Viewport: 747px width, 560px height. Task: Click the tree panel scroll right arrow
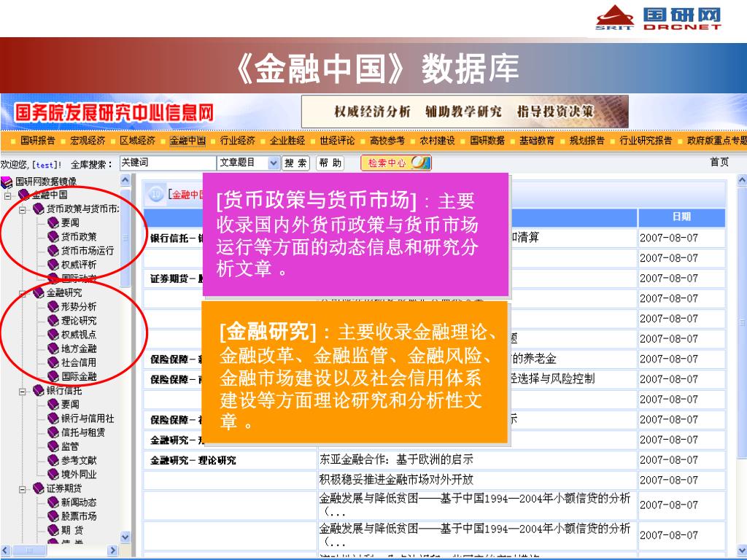click(113, 551)
